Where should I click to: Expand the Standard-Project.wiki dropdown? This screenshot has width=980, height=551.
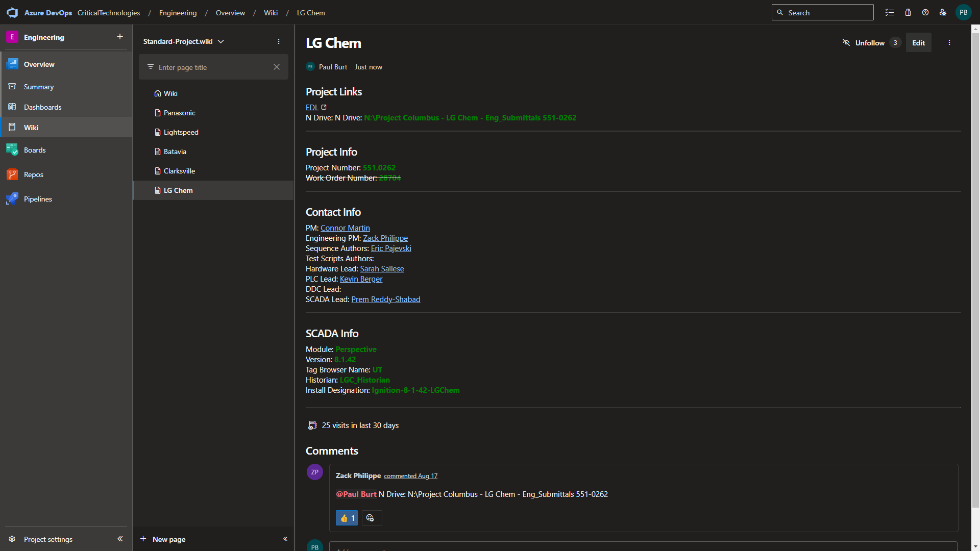click(x=220, y=41)
